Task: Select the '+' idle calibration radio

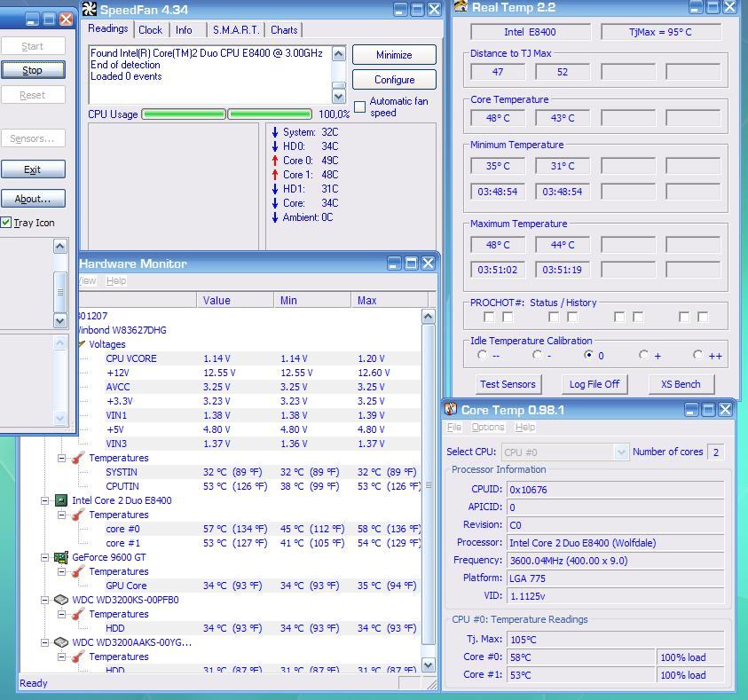Action: [x=644, y=355]
